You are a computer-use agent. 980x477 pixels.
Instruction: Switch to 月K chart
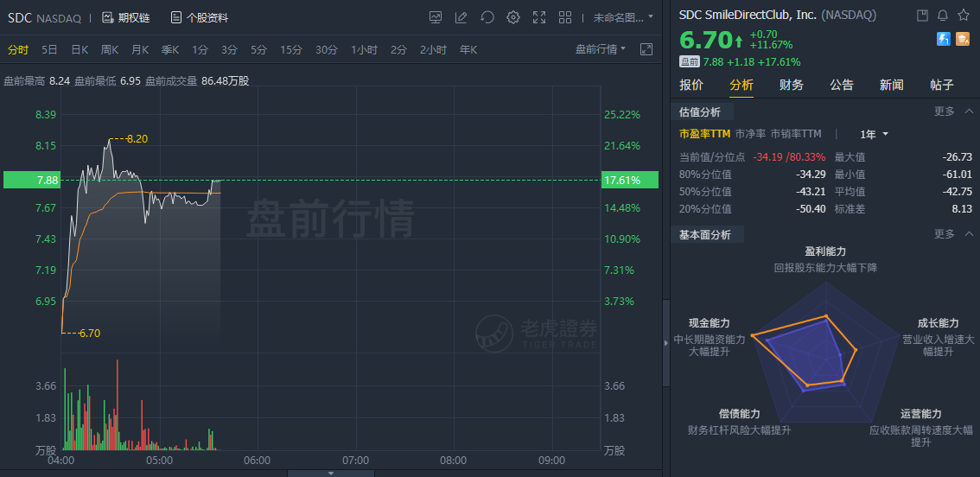[139, 50]
